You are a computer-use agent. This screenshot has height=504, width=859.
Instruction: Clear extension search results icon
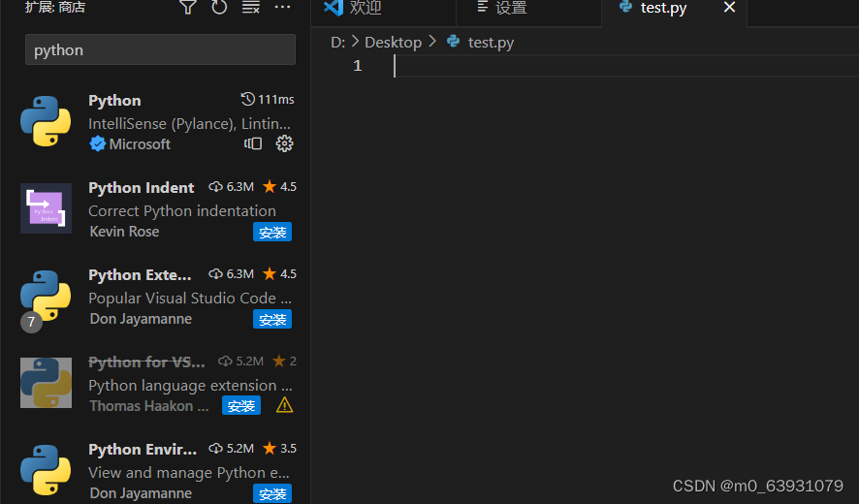pyautogui.click(x=251, y=7)
